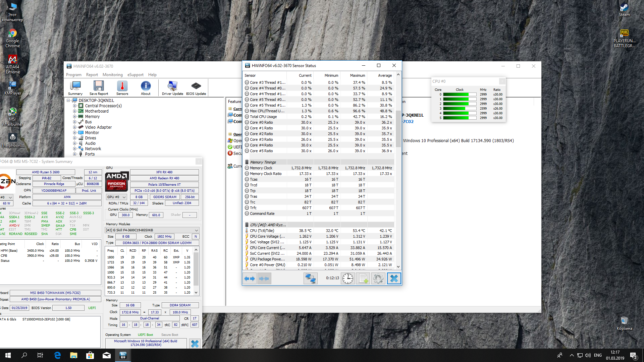Reset sensor statistics with the clock button
The height and width of the screenshot is (362, 644).
pyautogui.click(x=348, y=279)
